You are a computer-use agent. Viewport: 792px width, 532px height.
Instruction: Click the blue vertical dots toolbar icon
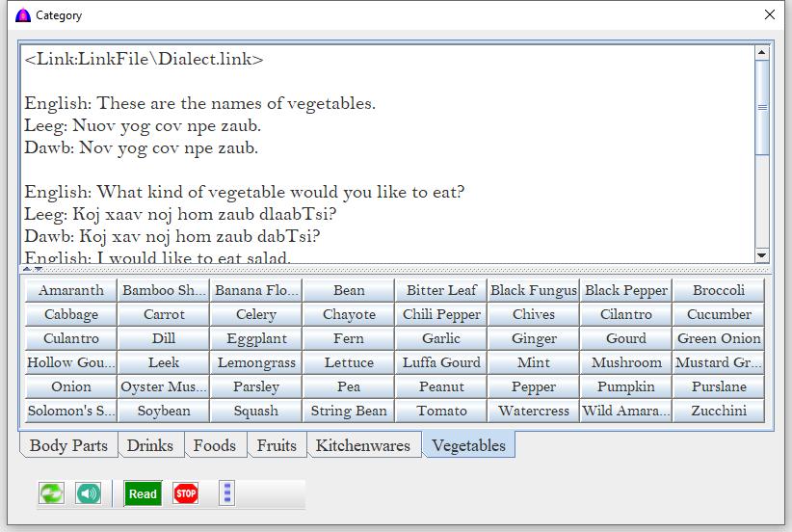[x=226, y=493]
